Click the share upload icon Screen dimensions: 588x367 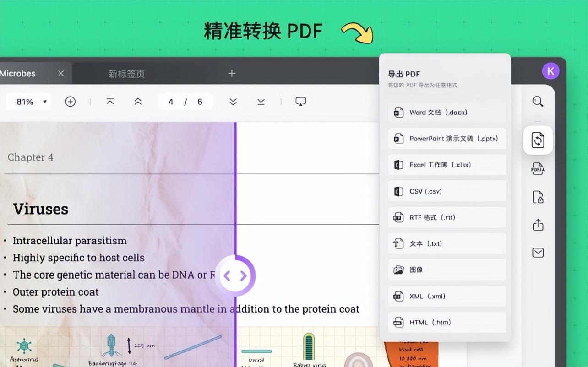pyautogui.click(x=538, y=225)
